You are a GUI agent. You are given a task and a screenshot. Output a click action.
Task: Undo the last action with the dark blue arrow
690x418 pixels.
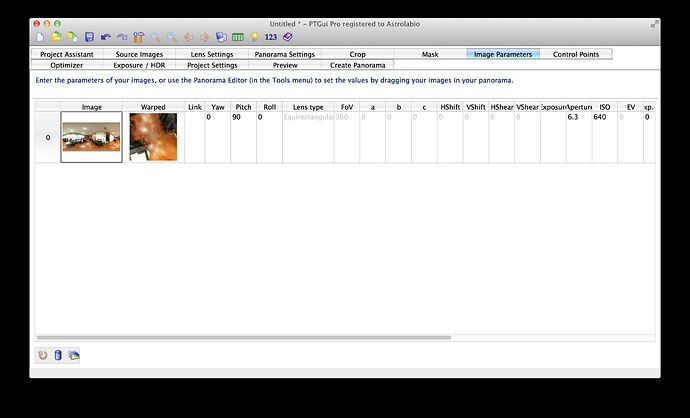coord(106,37)
